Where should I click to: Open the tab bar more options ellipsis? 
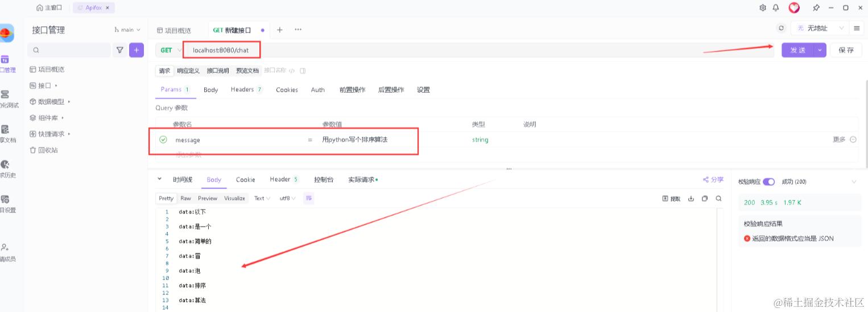[298, 30]
